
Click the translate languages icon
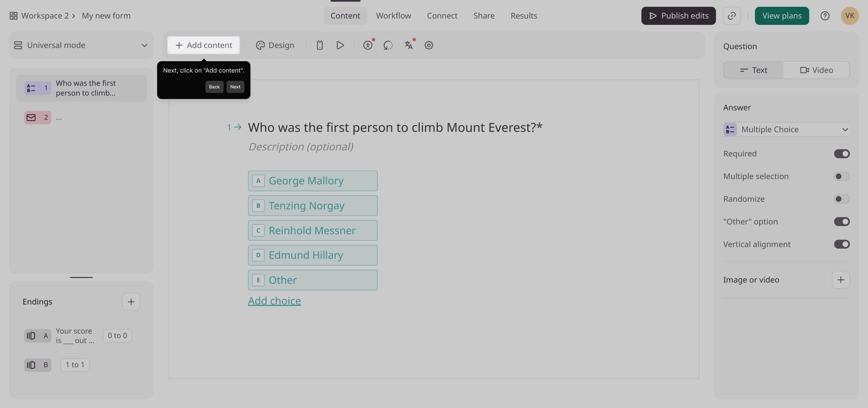click(408, 45)
